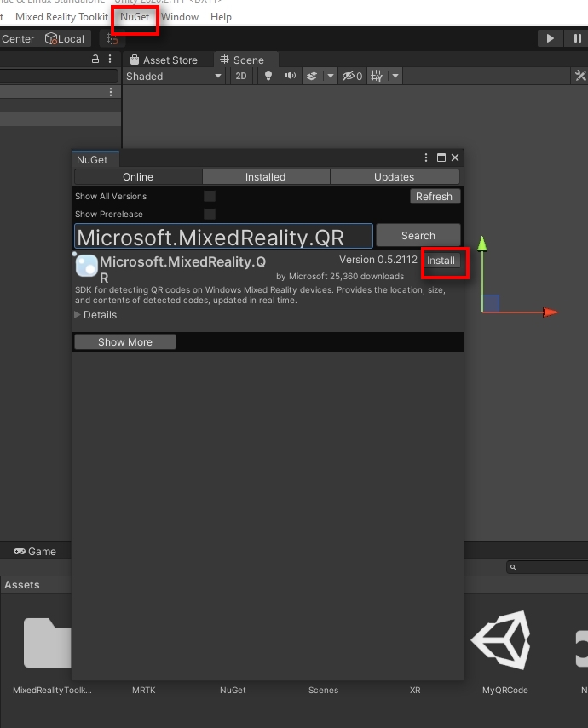The image size is (588, 728).
Task: Select the Installed tab in NuGet
Action: [265, 177]
